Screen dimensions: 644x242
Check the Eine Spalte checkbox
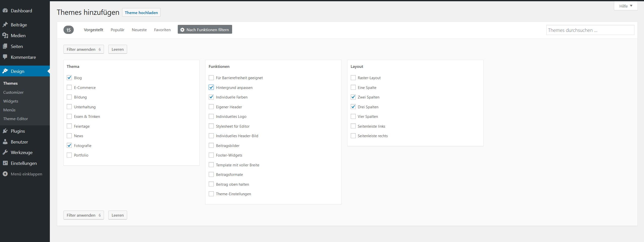pos(353,87)
